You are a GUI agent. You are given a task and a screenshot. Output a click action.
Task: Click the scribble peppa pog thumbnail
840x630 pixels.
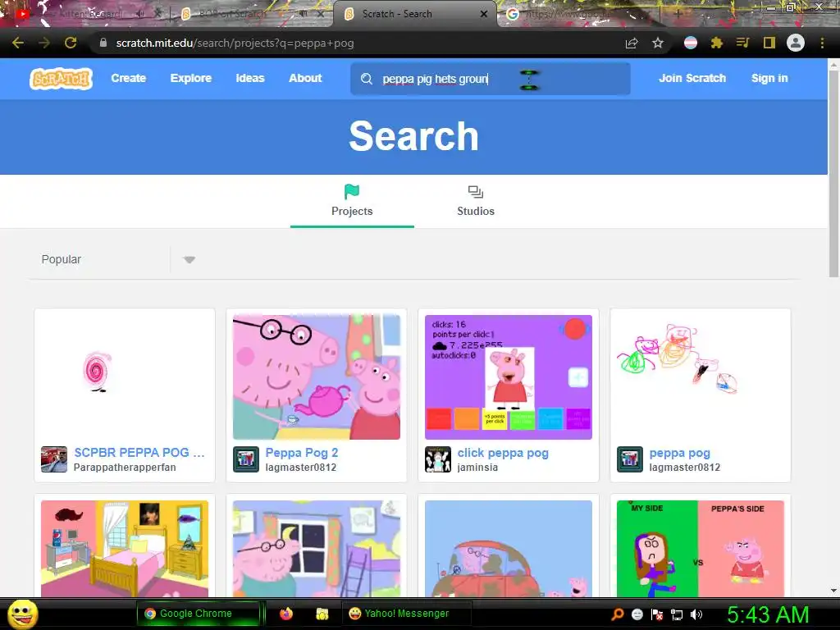coord(701,377)
